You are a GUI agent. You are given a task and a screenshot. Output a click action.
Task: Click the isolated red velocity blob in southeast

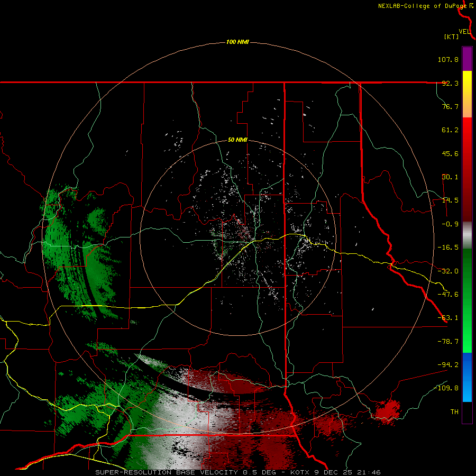coord(387,412)
